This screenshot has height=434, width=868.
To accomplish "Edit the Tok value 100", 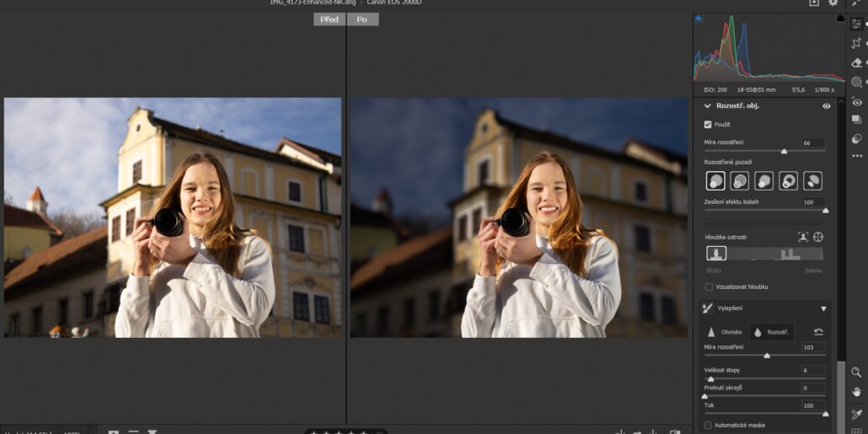I will pyautogui.click(x=813, y=405).
